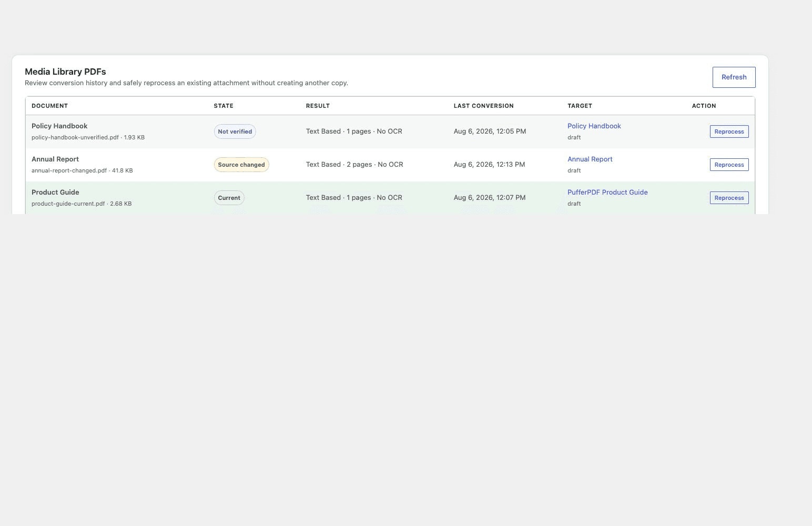Reprocess the Product Guide PDF
Screen dimensions: 812x526
(729, 198)
